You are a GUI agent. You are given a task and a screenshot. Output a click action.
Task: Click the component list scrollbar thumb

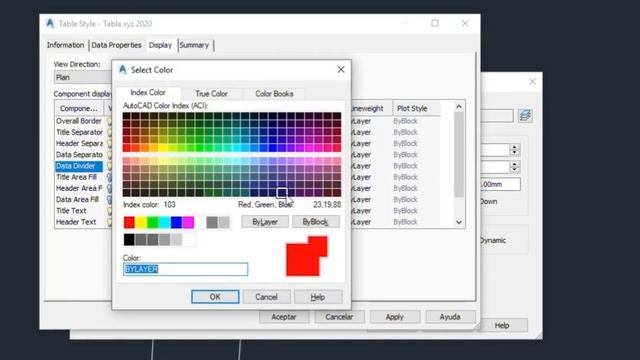tap(459, 154)
